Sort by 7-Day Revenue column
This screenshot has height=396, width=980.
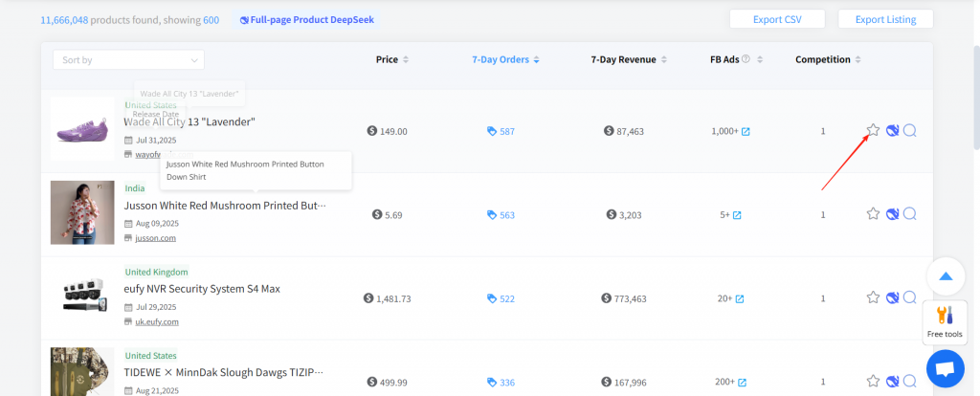(629, 59)
